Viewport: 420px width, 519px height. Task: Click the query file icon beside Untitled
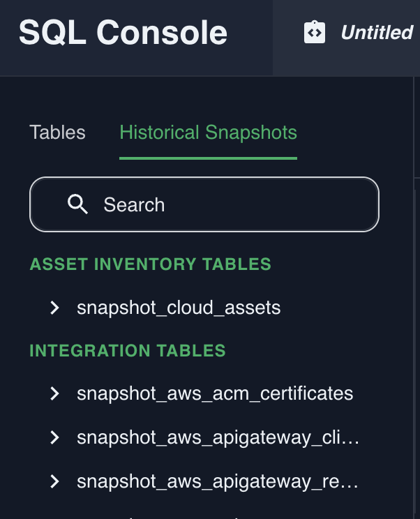click(315, 32)
